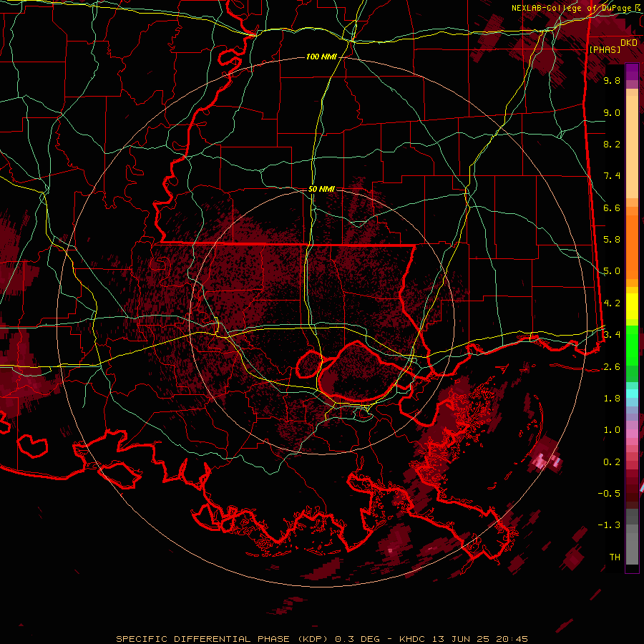Viewport: 644px width, 644px height.
Task: Click the 100 NMI range ring label
Action: 321,57
